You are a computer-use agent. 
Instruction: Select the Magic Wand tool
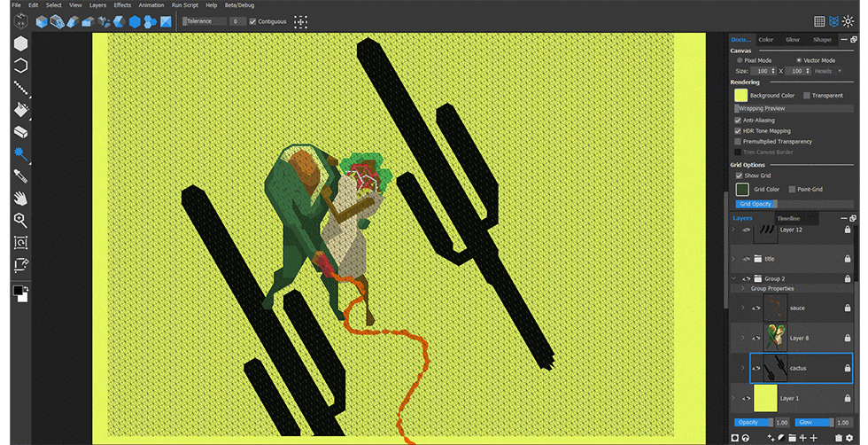[x=19, y=153]
